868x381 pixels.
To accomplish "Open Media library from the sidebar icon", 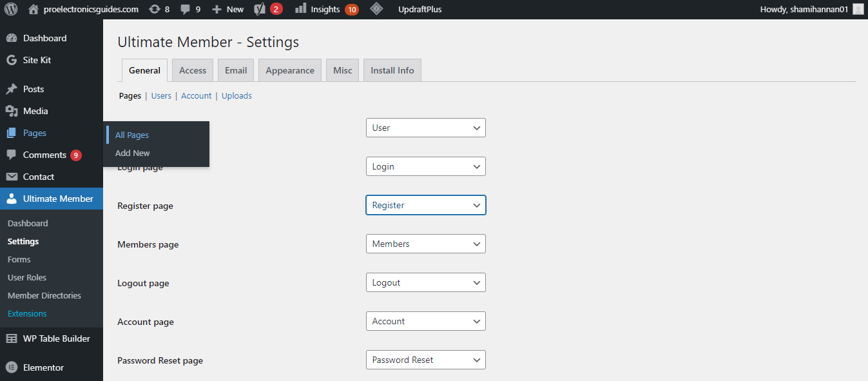I will point(13,110).
